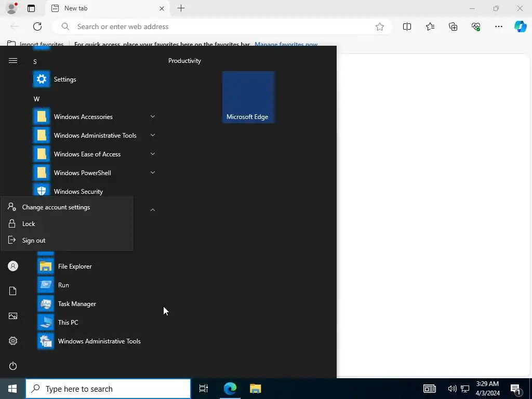Viewport: 532px width, 399px height.
Task: Expand Windows Ease of Access folder
Action: tap(95, 154)
